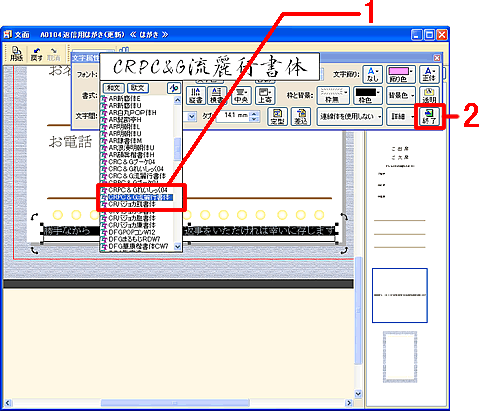Screen dimensions: 479x411
Task: Open the 正体 character style option
Action: 429,74
